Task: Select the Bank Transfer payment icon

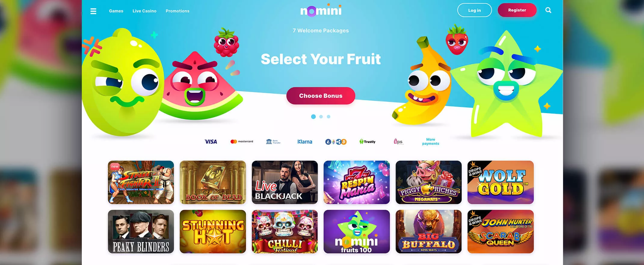Action: coord(273,142)
